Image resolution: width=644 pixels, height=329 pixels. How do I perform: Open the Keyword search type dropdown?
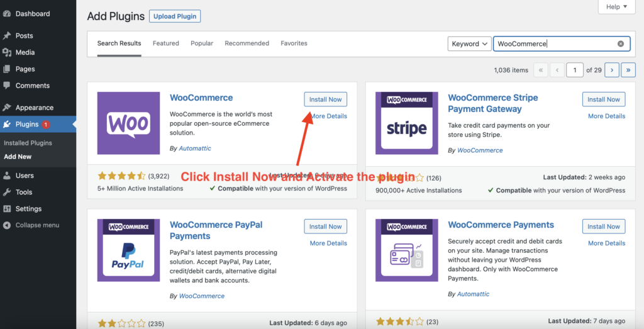coord(469,44)
